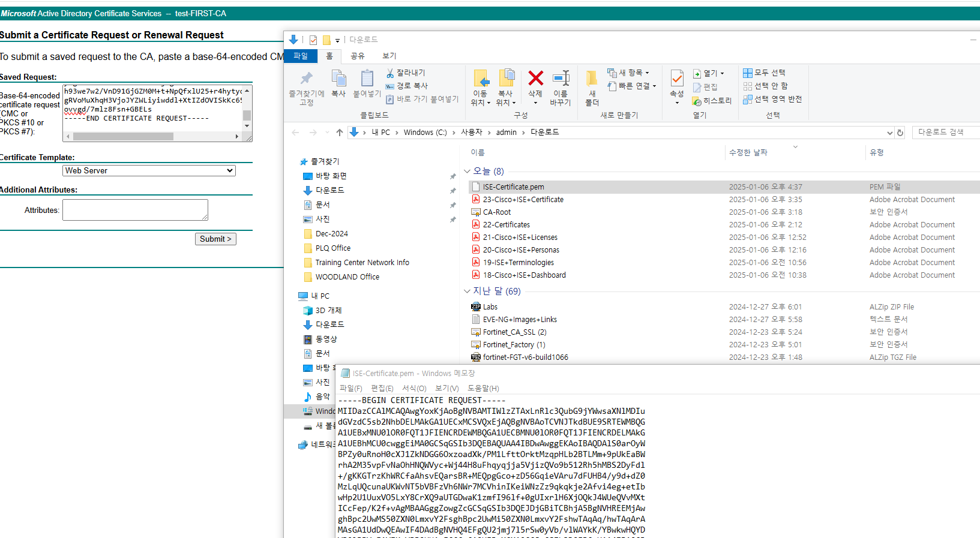Open the WOODLAND Office folder in the navigation pane
Viewport: 980px width, 538px height.
point(347,276)
